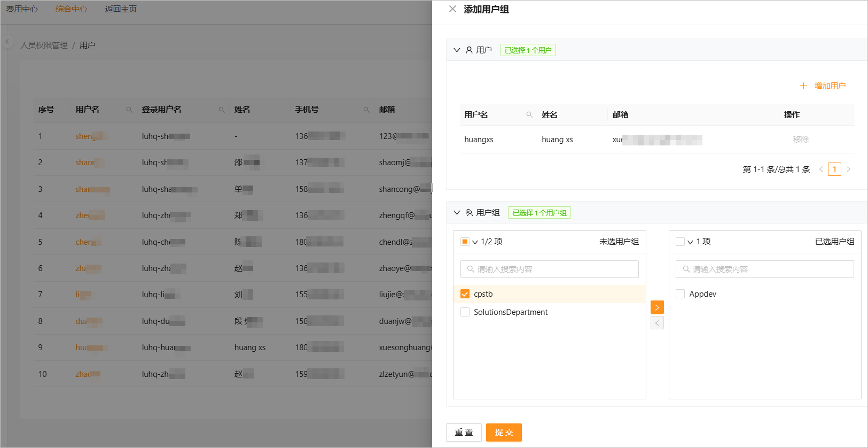Click search icon in 登录用户名 column header
868x448 pixels.
221,110
